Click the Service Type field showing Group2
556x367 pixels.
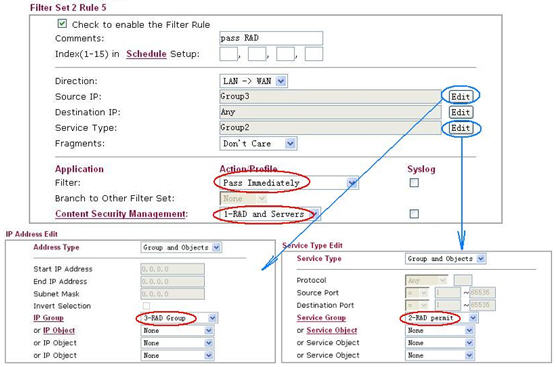click(x=330, y=128)
